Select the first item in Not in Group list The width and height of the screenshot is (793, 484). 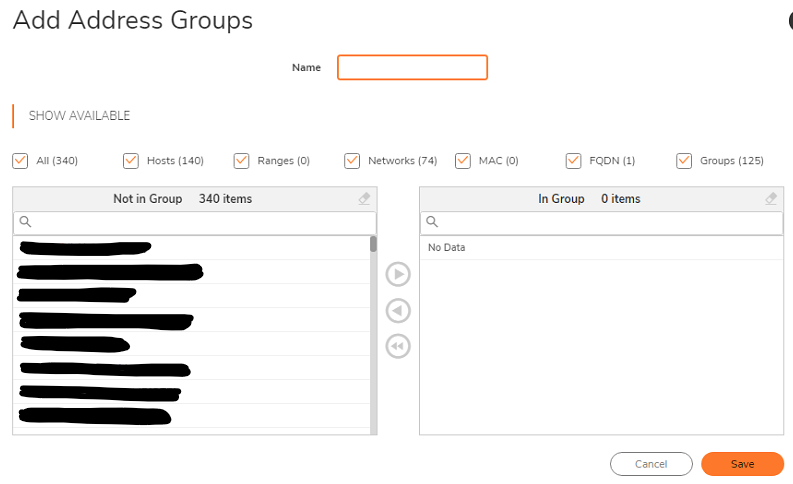click(x=85, y=247)
